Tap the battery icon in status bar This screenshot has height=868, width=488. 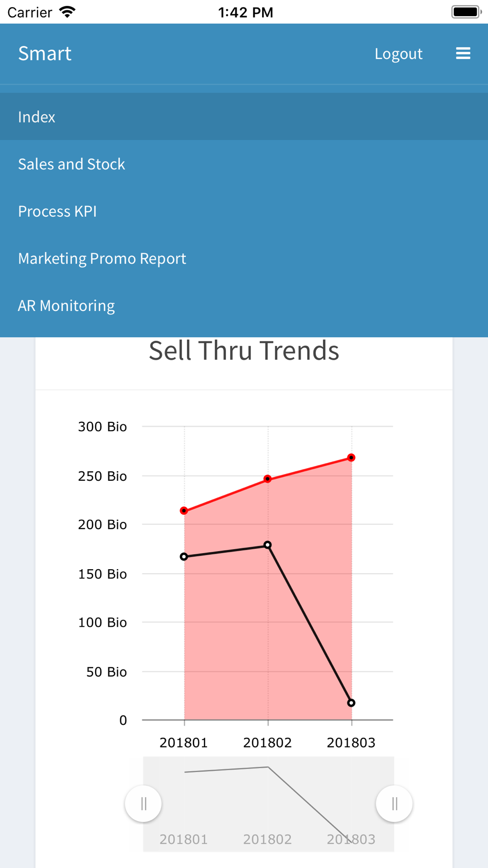pos(467,12)
